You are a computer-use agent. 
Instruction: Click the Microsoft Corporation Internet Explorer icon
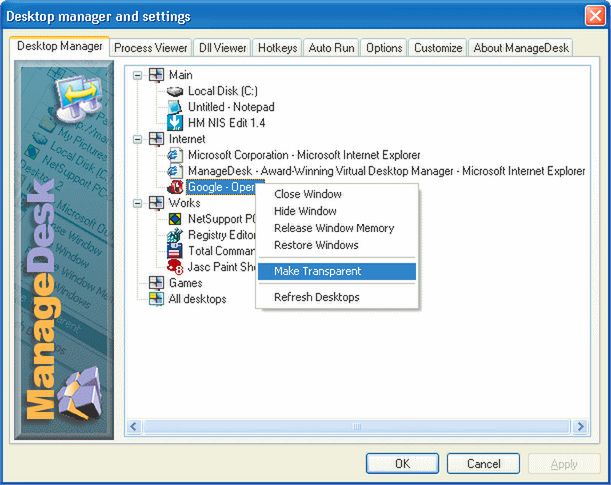click(175, 155)
